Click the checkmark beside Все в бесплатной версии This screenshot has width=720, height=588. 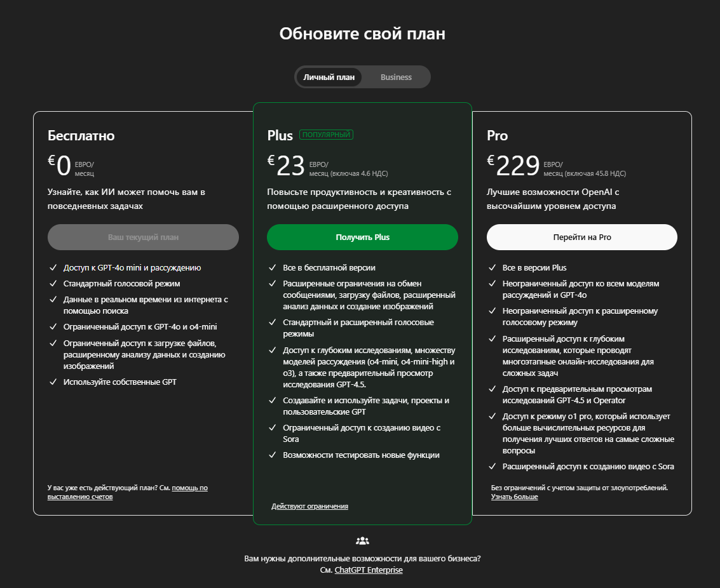[x=273, y=267]
